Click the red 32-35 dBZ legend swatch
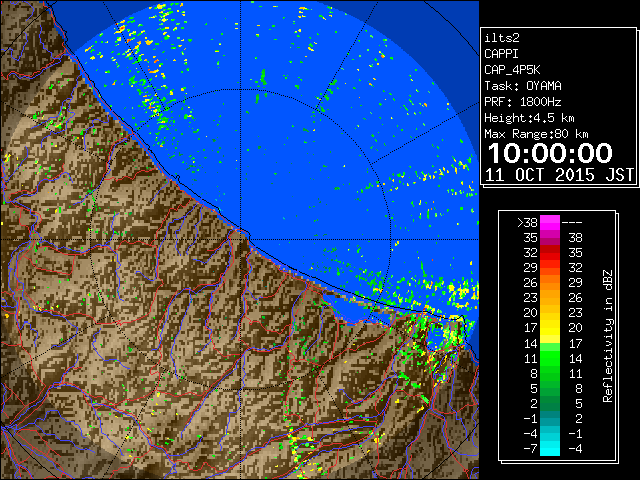 550,253
